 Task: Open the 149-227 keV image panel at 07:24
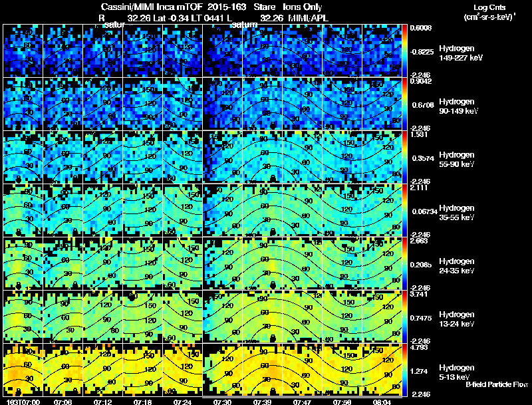point(182,51)
